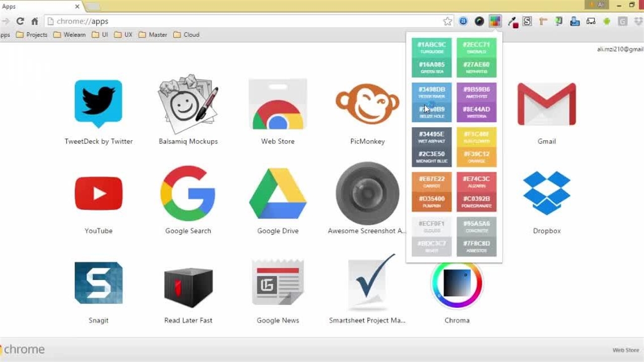Pick Midnight Blue #2C3E50 swatch
This screenshot has width=644, height=362.
432,157
